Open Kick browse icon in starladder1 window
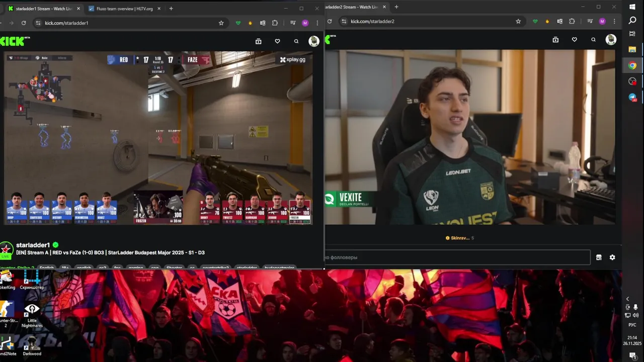 tap(258, 41)
